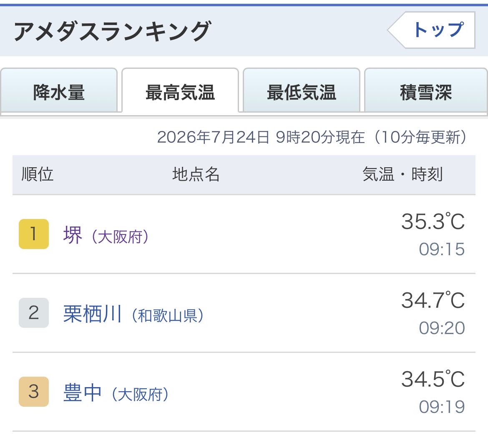This screenshot has width=488, height=448.
Task: Click the 09:15 observation time
Action: (442, 249)
